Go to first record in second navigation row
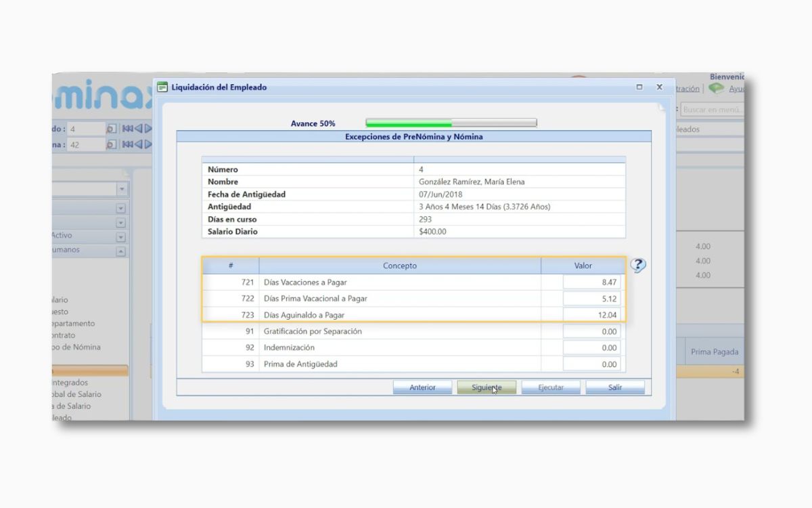Image resolution: width=812 pixels, height=508 pixels. (x=127, y=144)
